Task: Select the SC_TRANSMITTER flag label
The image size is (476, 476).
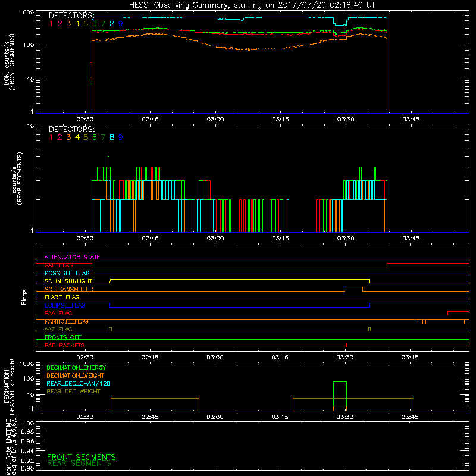Action: click(69, 289)
